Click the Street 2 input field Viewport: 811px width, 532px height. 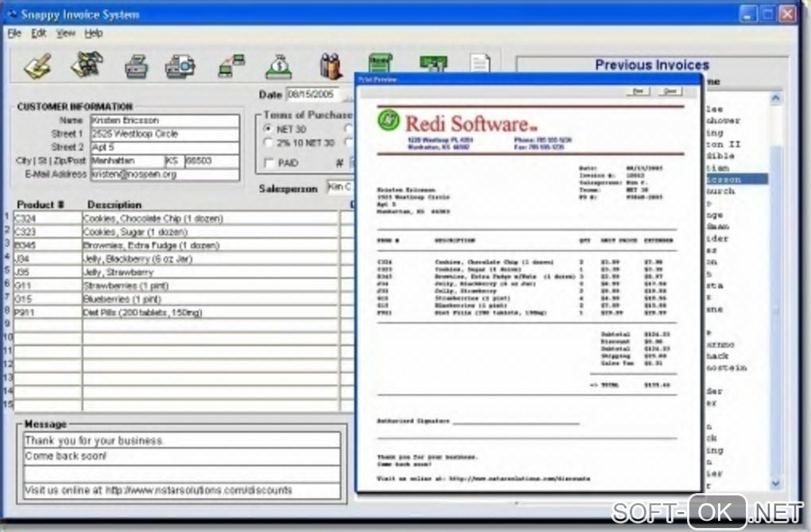165,147
